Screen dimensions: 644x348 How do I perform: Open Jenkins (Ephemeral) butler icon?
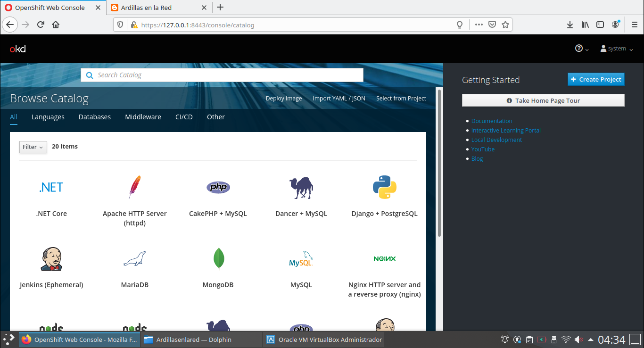pyautogui.click(x=51, y=259)
